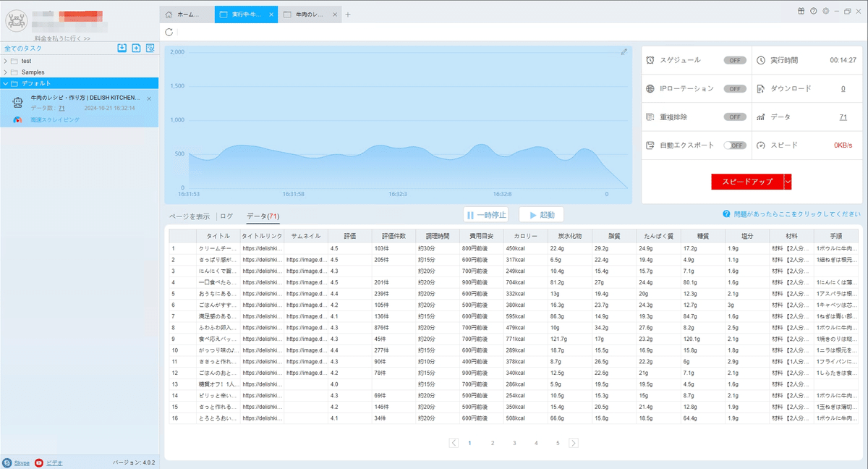This screenshot has height=469, width=868.
Task: Select the 876件 cell in the table
Action: [x=393, y=327]
